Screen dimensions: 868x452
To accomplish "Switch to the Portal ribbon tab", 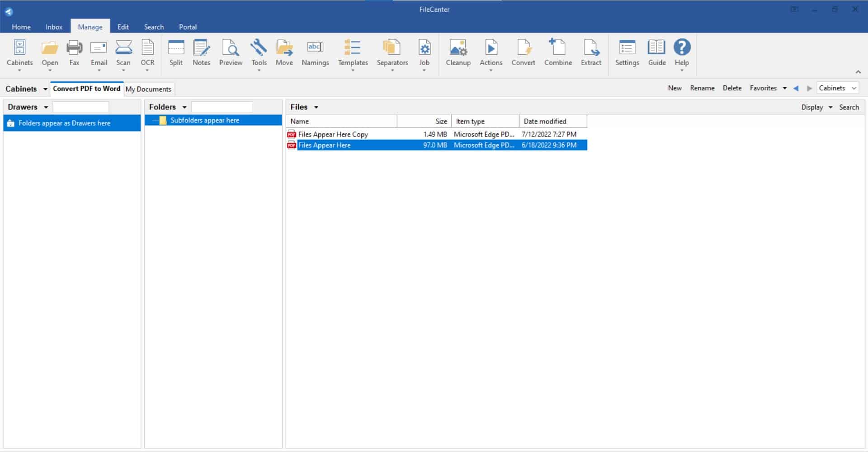I will point(188,27).
